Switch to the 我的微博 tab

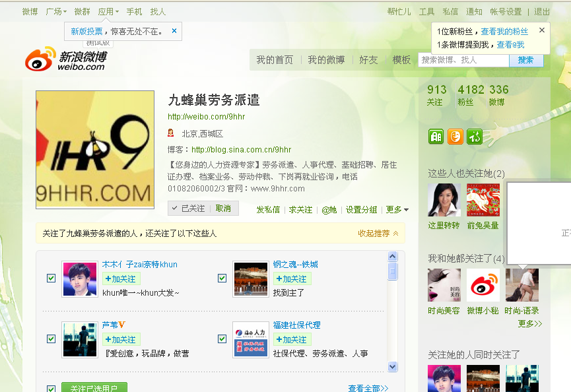(326, 59)
